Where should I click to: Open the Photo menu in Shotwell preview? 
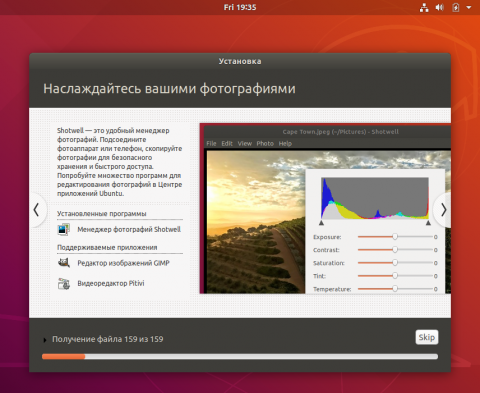[265, 143]
